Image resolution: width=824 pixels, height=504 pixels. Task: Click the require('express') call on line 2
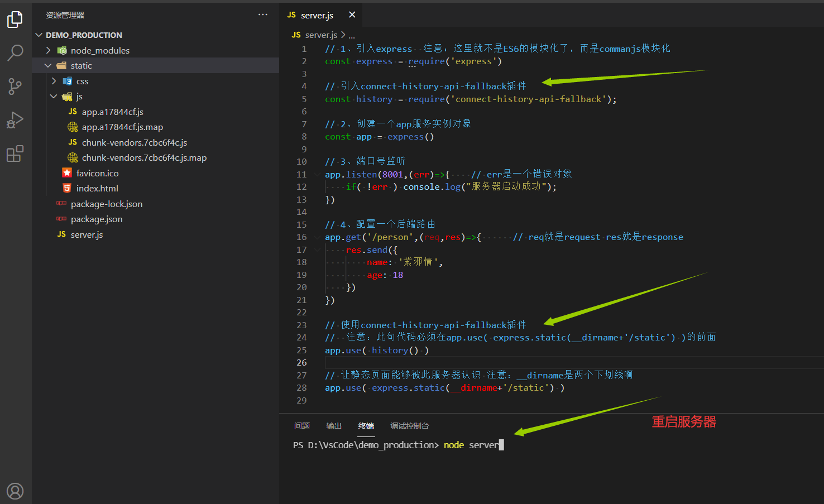pyautogui.click(x=455, y=61)
